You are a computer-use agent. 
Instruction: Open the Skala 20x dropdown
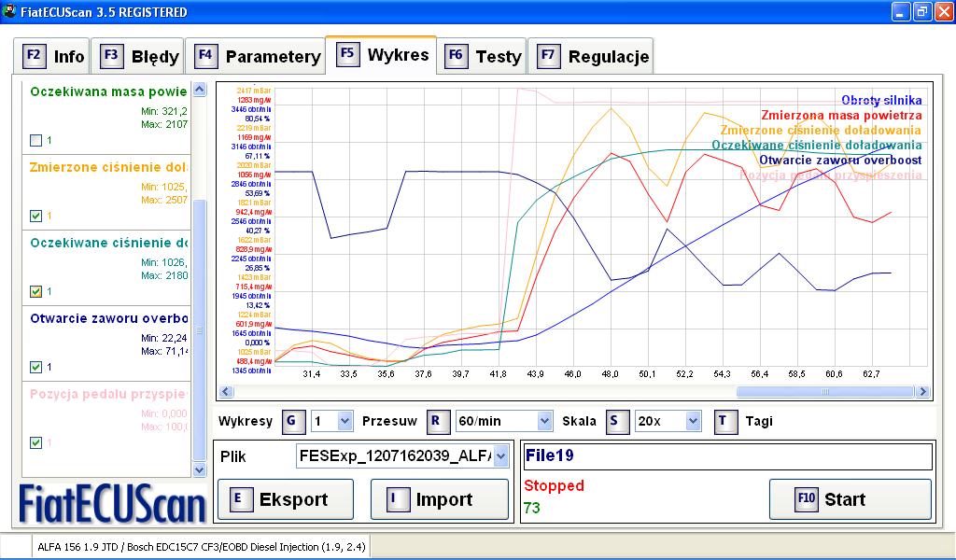tap(693, 421)
